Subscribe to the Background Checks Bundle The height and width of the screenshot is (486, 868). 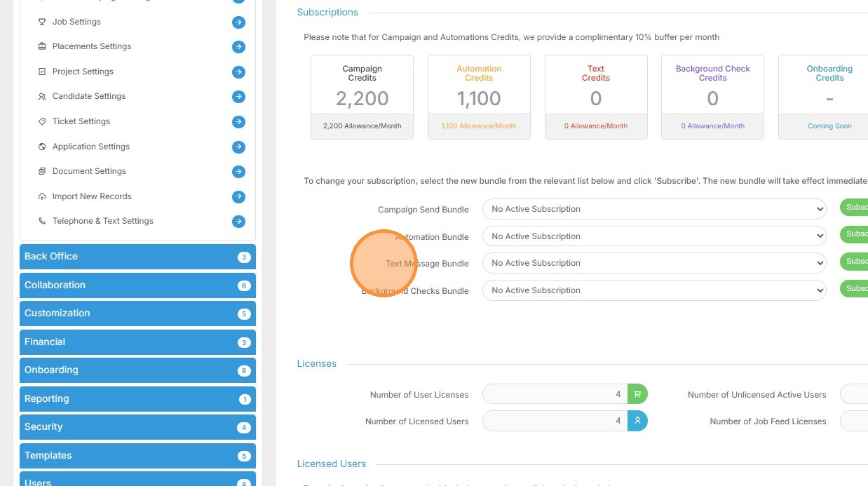click(x=855, y=289)
